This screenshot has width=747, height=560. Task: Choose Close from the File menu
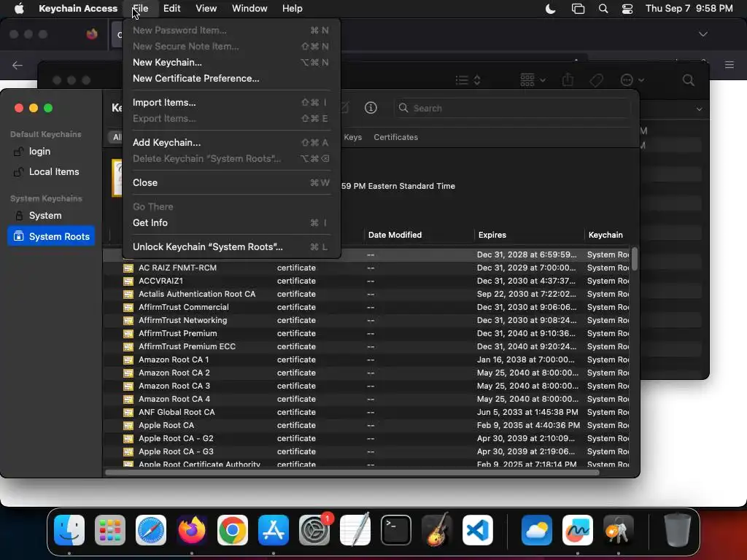click(231, 182)
